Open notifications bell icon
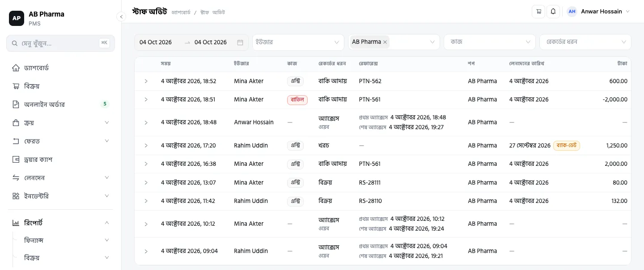 [553, 12]
